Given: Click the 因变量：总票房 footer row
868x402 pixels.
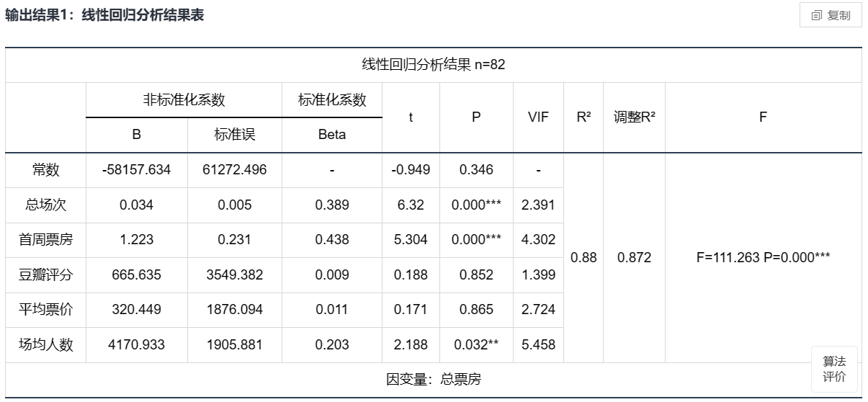Looking at the screenshot, I should pos(433,379).
